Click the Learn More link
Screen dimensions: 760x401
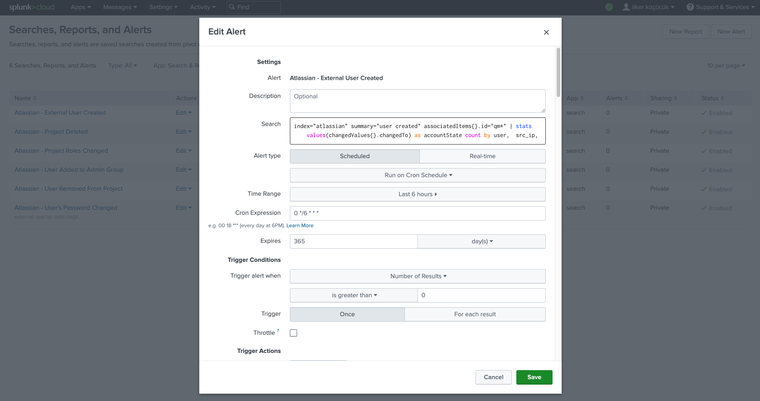coord(300,226)
